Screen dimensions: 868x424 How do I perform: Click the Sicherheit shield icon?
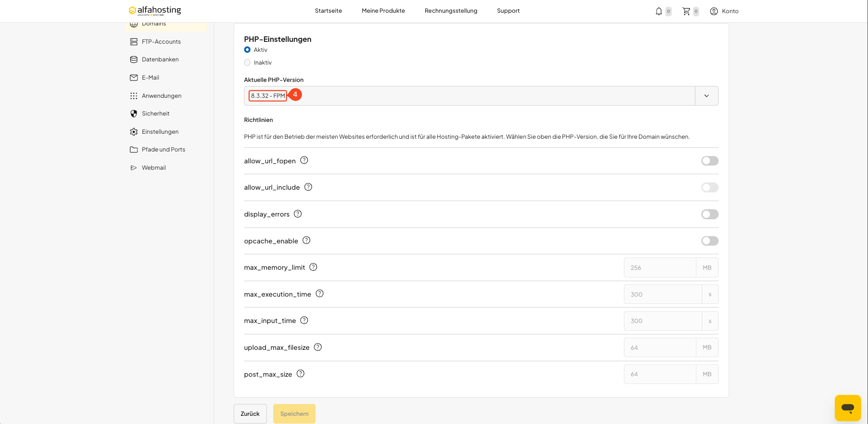click(133, 113)
